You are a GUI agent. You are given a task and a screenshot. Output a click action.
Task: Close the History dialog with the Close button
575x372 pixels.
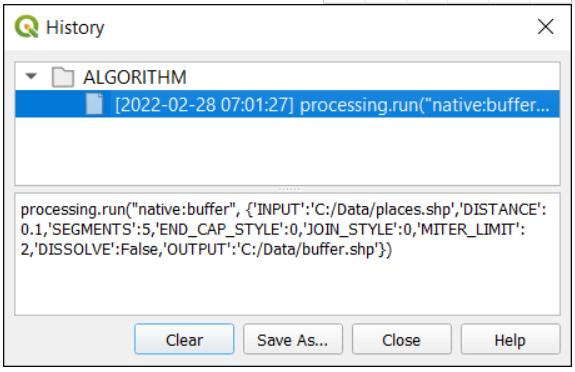402,339
